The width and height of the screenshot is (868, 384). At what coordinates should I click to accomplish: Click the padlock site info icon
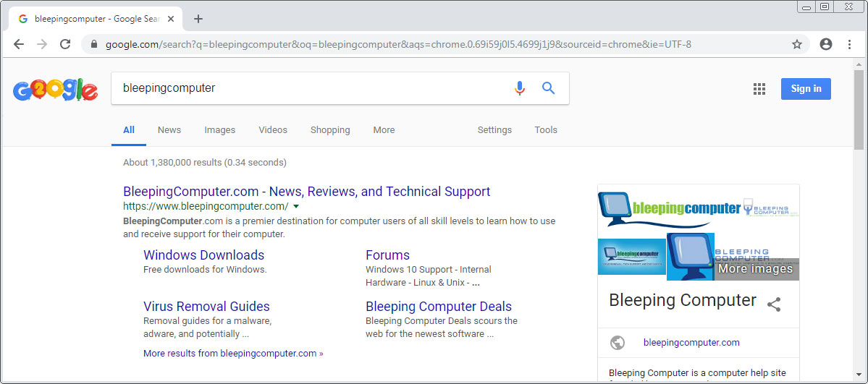coord(93,44)
